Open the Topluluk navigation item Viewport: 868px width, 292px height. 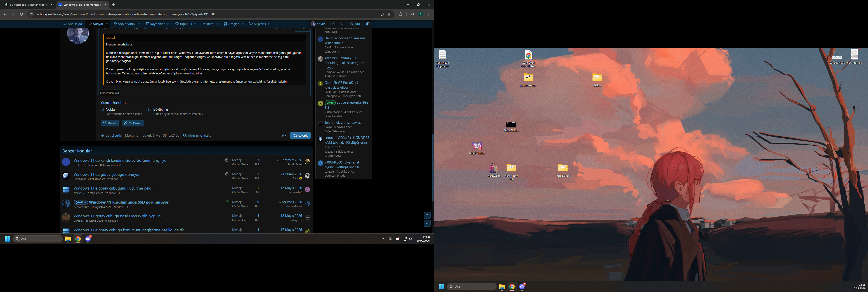tap(183, 24)
